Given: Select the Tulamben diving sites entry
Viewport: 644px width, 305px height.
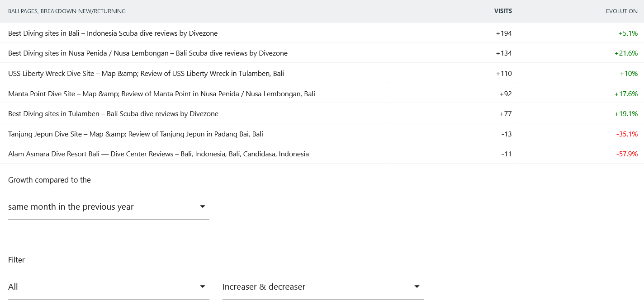Looking at the screenshot, I should [113, 113].
